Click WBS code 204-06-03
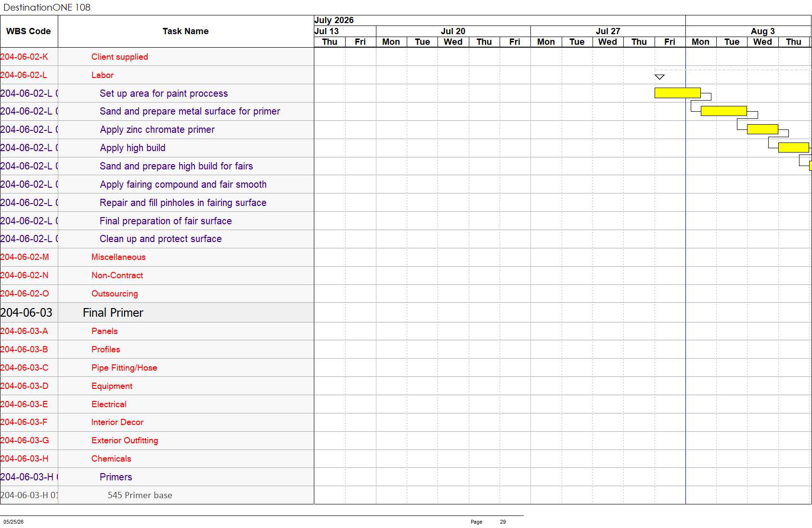This screenshot has height=528, width=812. pos(26,313)
